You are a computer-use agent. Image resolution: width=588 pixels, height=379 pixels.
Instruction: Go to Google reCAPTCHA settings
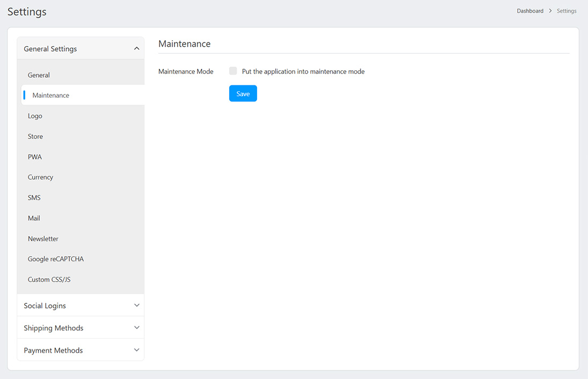[x=56, y=259]
